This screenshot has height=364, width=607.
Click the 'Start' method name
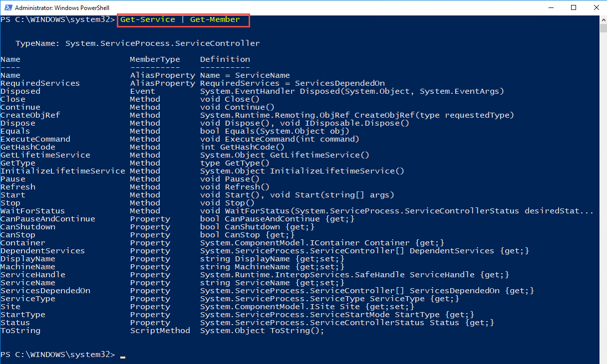[13, 195]
